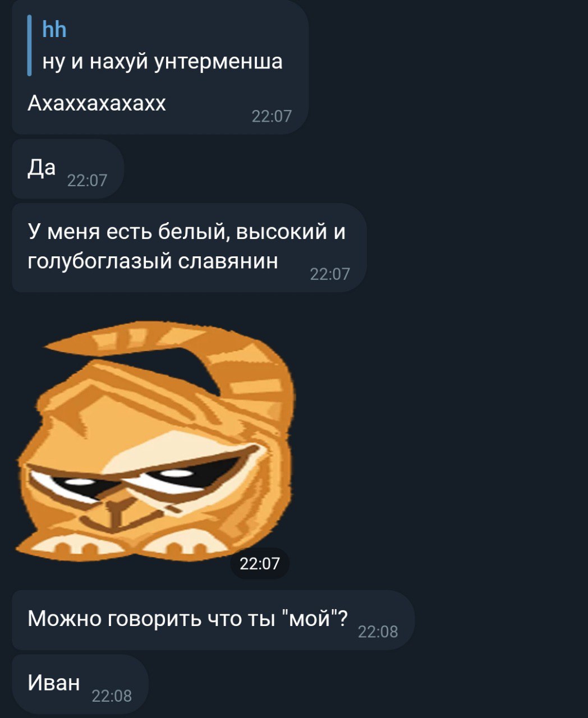Select the "Да" message bubble
This screenshot has width=588, height=718.
[67, 169]
